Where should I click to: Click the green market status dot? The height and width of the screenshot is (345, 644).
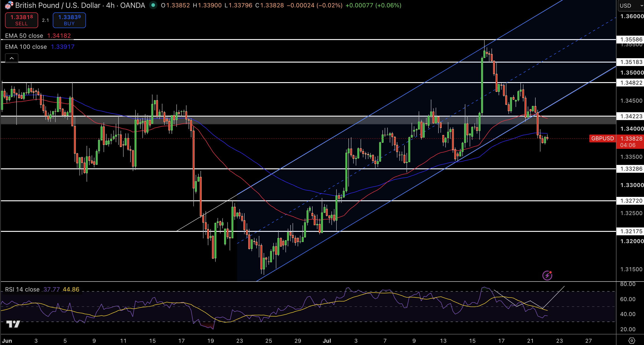(153, 5)
